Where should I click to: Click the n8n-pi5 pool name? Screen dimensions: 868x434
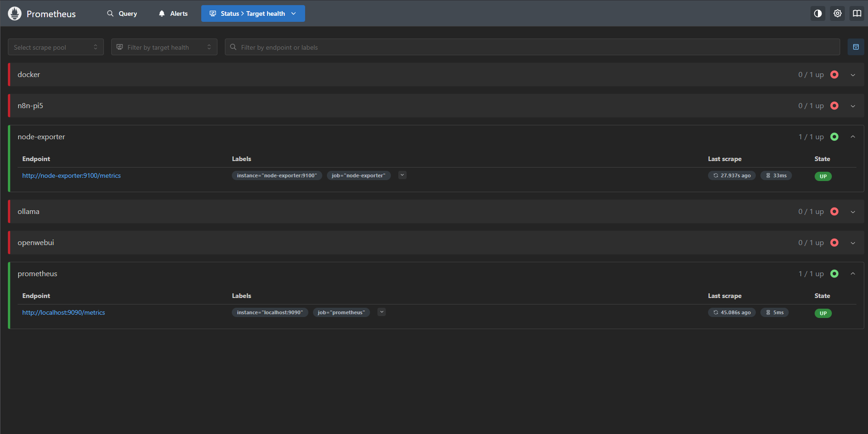pos(30,105)
